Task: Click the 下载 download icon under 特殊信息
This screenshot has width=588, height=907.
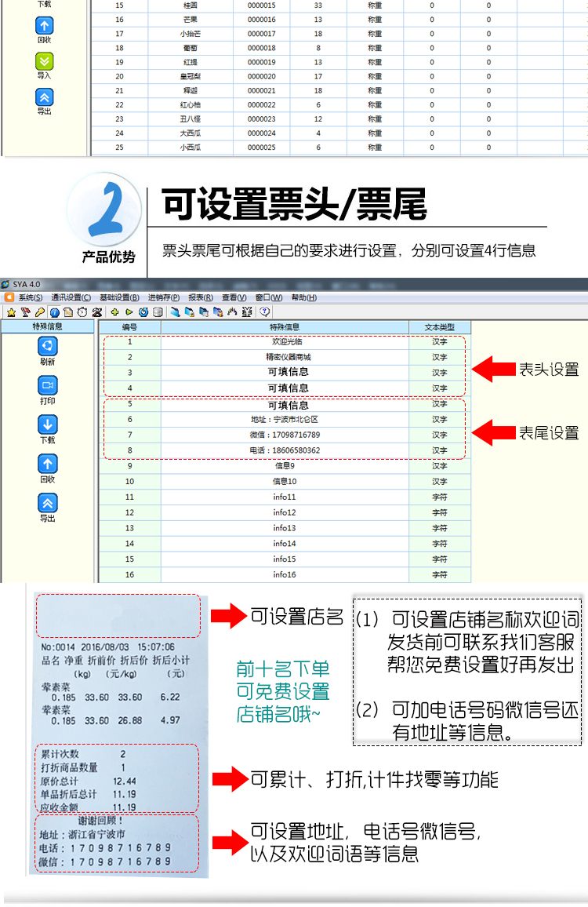Action: point(47,424)
